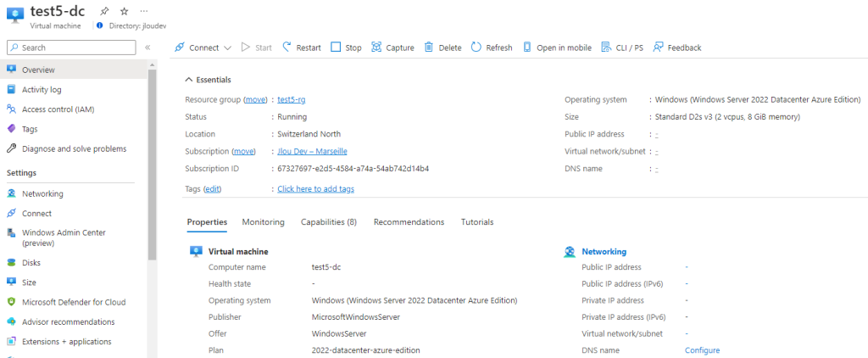This screenshot has height=358, width=868.
Task: Open Microsoft Defender for Cloud in sidebar
Action: click(74, 303)
